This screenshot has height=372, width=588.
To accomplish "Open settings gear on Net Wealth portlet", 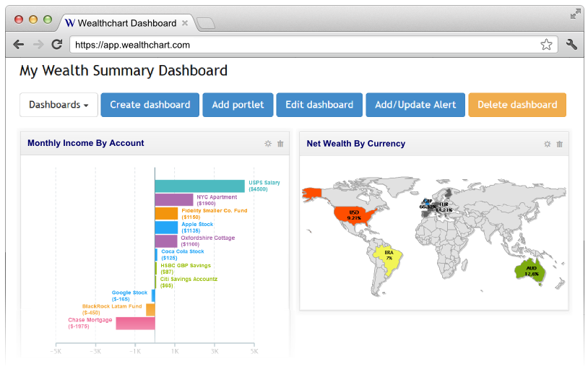I will [548, 144].
